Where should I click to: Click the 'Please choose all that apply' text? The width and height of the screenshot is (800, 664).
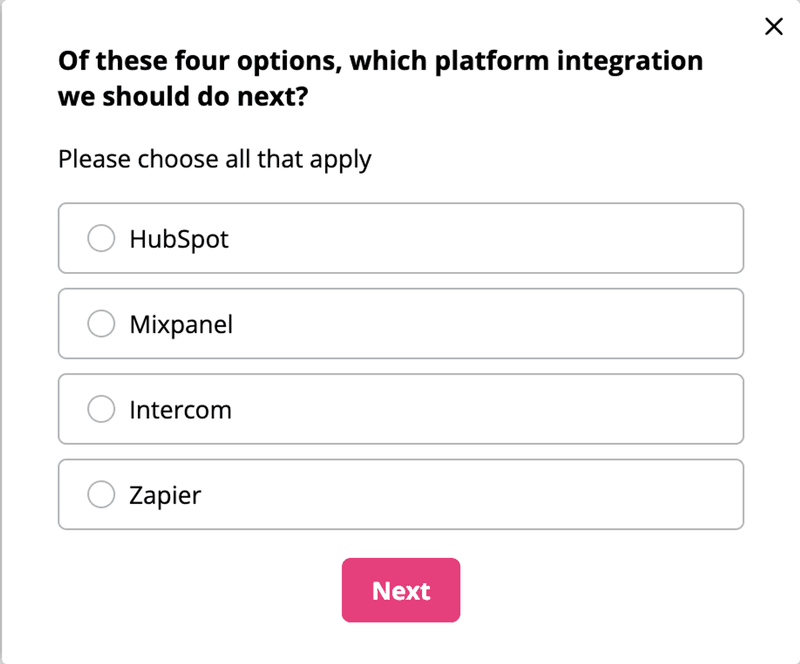[x=214, y=159]
